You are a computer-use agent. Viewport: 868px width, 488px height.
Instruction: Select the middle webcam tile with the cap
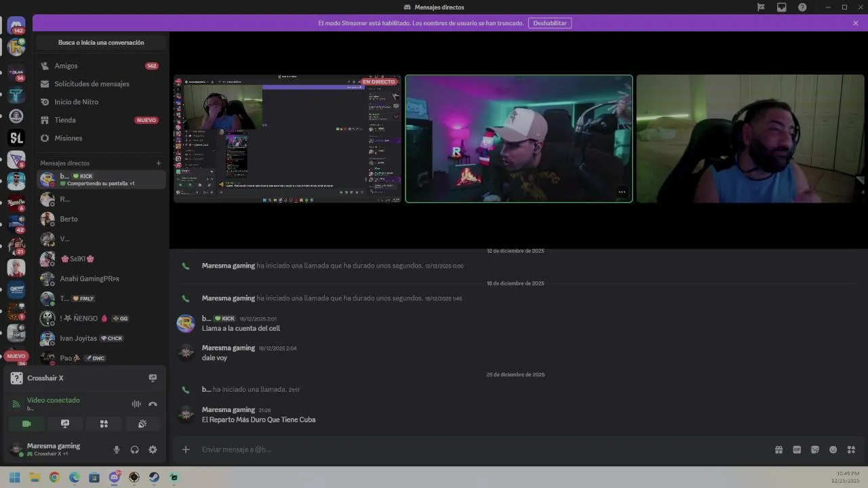519,139
